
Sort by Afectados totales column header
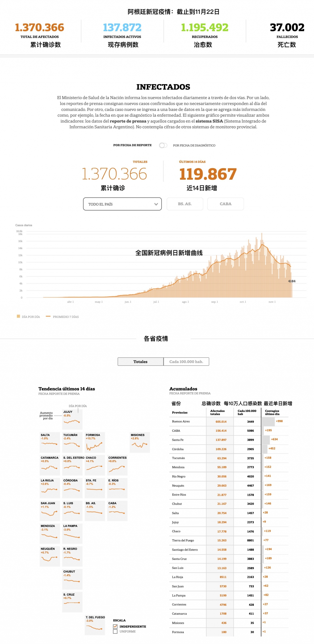[217, 412]
